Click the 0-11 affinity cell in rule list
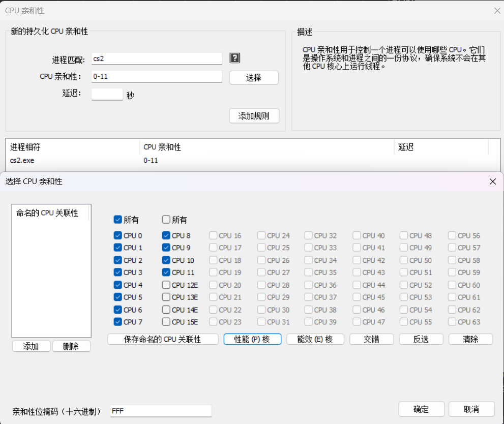 151,160
